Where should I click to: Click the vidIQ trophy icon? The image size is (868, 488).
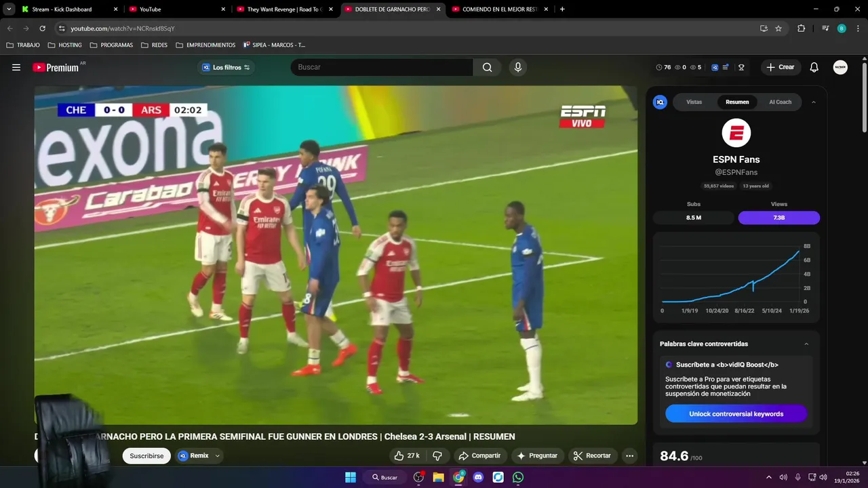tap(741, 67)
